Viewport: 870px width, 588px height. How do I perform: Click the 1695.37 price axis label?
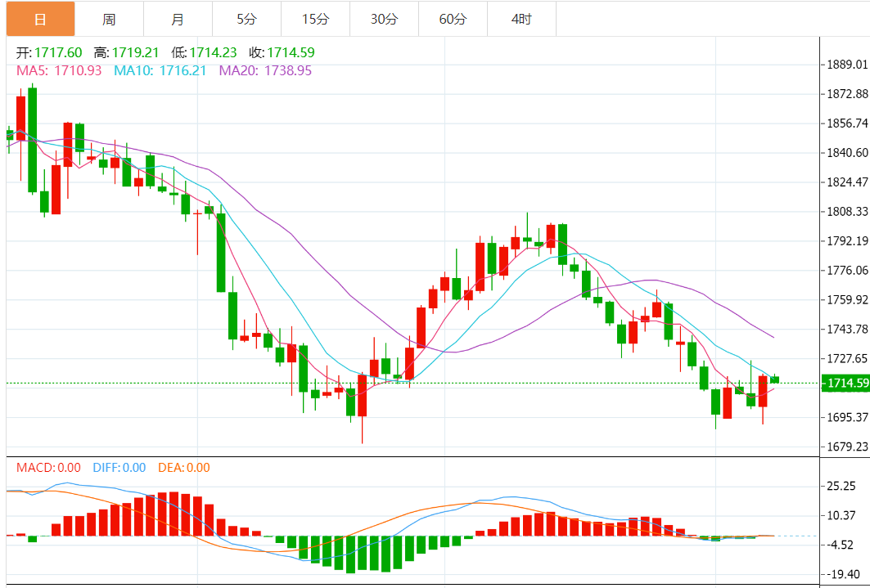[847, 417]
